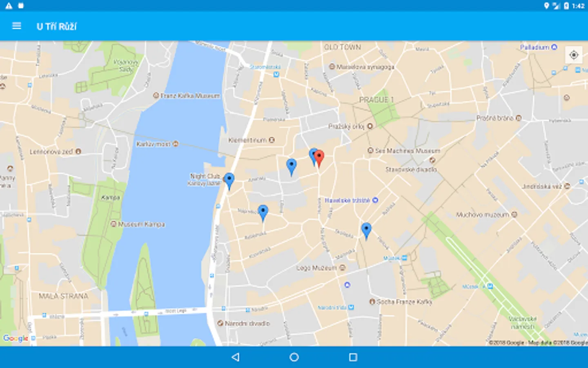The image size is (588, 368).
Task: Tap the status bar clock showing 1:42
Action: click(x=578, y=6)
